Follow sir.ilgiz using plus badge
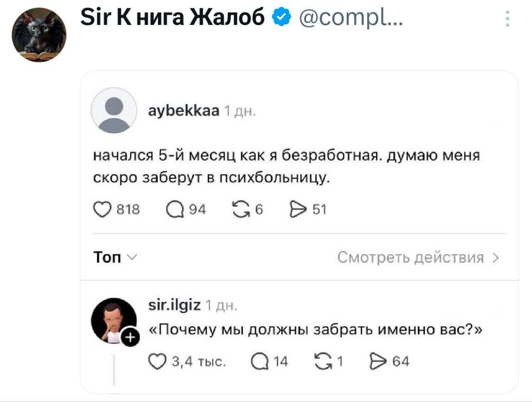This screenshot has height=402, width=532. pos(130,338)
